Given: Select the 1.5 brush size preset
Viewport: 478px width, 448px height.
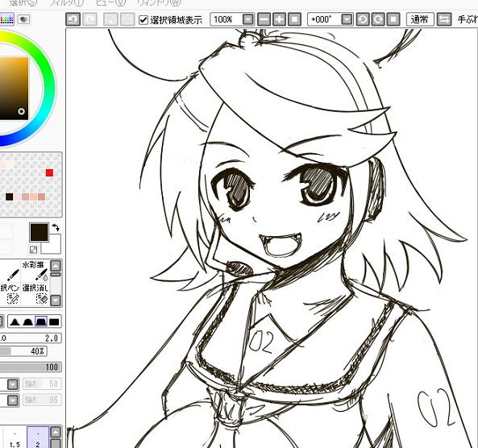Looking at the screenshot, I should (x=15, y=438).
